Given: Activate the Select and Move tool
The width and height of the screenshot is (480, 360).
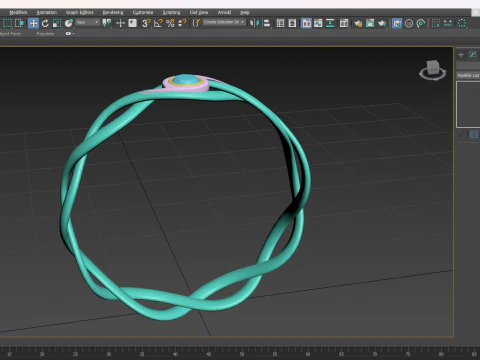Looking at the screenshot, I should pyautogui.click(x=33, y=23).
